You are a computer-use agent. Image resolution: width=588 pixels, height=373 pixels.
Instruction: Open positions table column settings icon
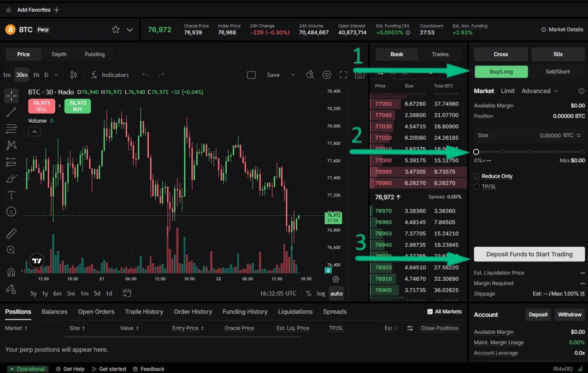[x=410, y=328]
